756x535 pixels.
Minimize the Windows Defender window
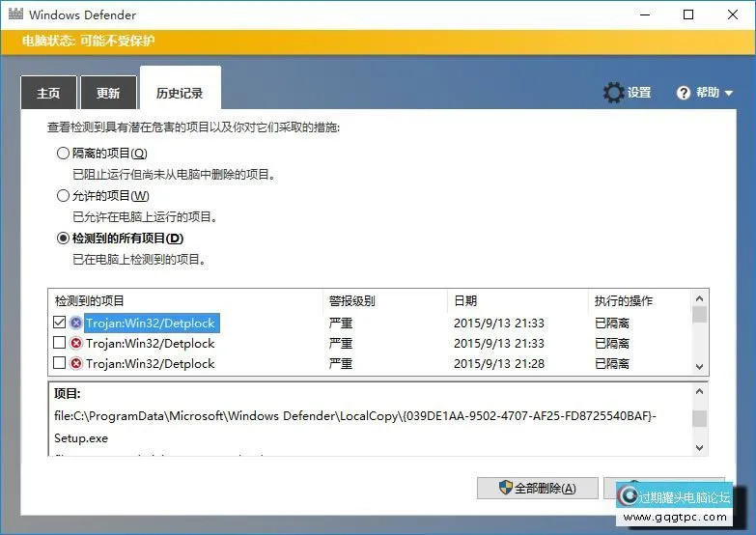pyautogui.click(x=645, y=14)
